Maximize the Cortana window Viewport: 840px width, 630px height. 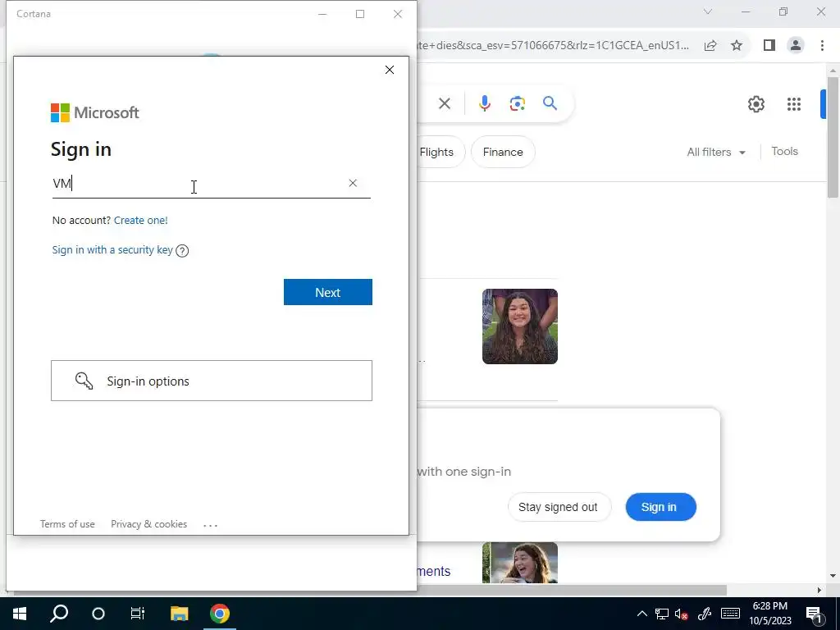click(360, 14)
